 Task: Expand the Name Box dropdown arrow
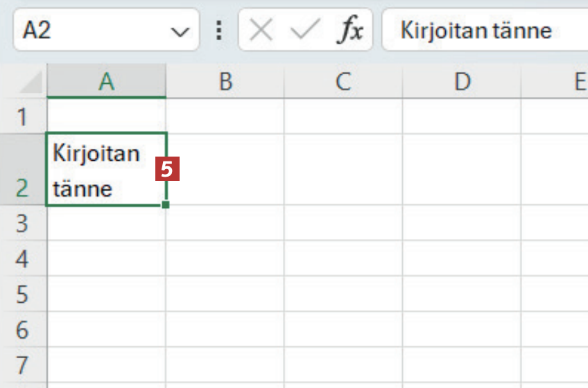[180, 32]
